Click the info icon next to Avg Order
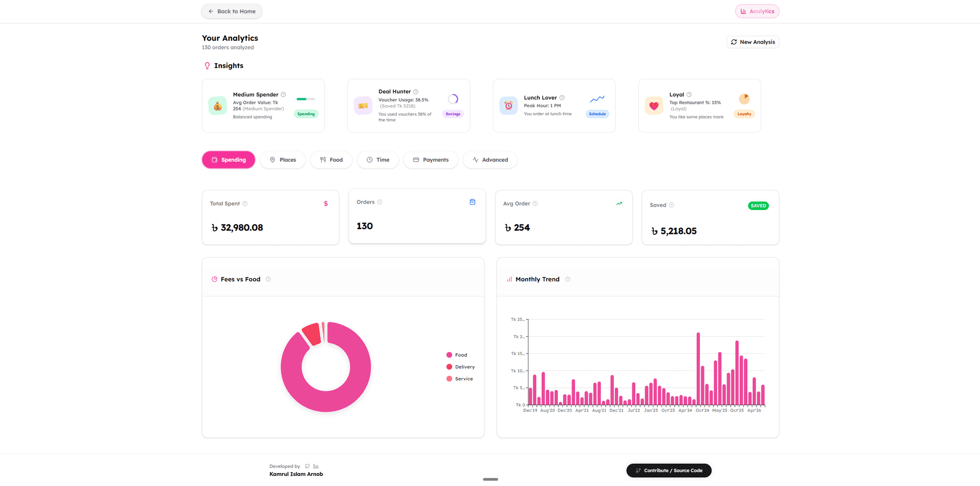The height and width of the screenshot is (486, 980). tap(535, 204)
